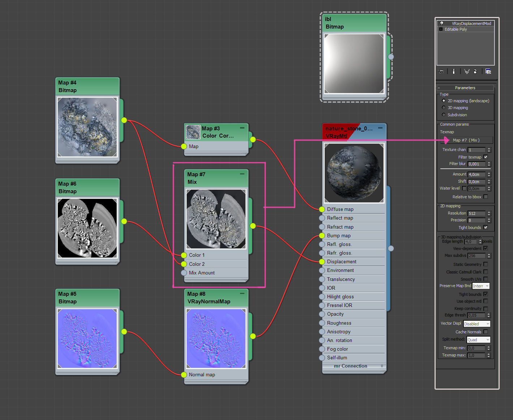Click Max subdivs value field
The width and height of the screenshot is (513, 420).
[477, 256]
